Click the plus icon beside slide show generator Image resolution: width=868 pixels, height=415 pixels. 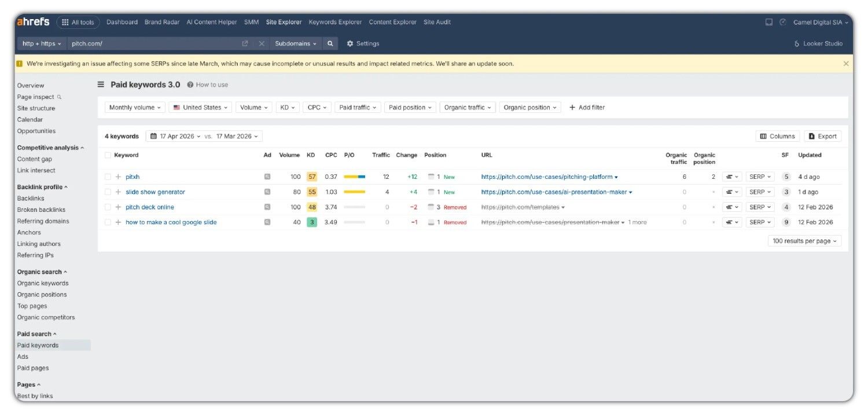(x=118, y=192)
